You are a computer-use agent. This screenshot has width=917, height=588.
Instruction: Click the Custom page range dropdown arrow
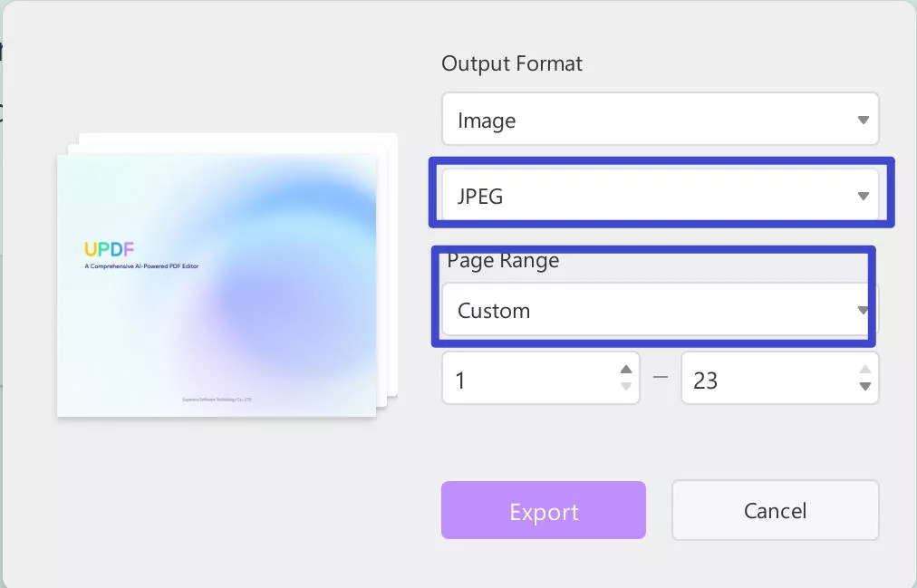coord(862,310)
